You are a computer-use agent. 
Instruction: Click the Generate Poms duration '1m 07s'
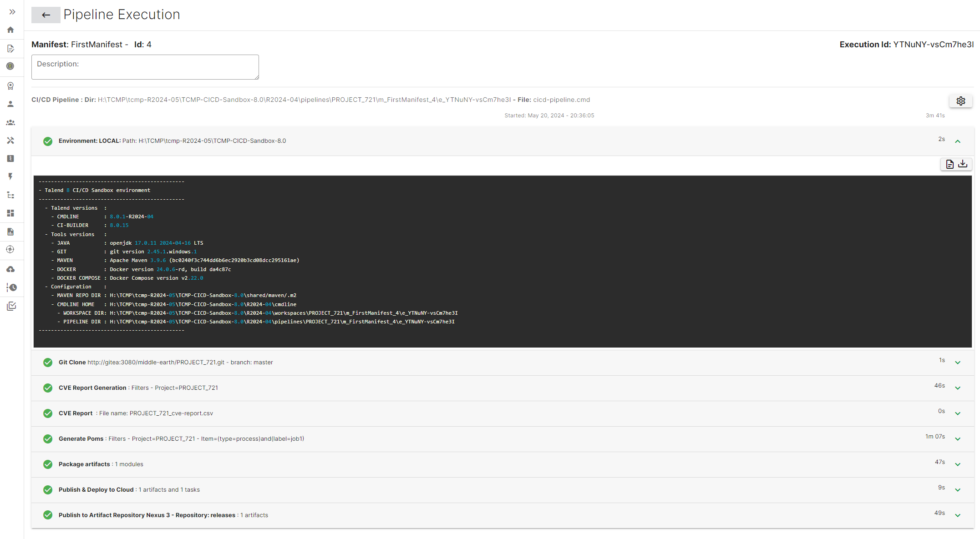click(935, 437)
